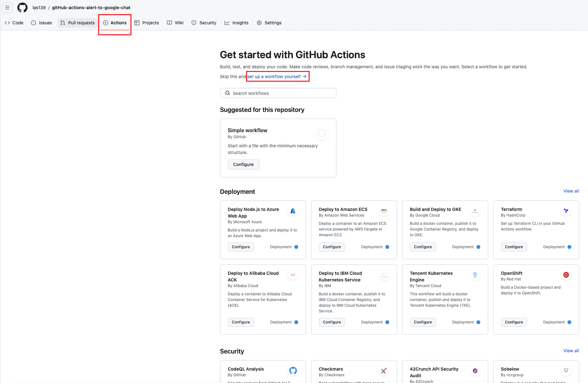Configure Deploy Node.js to Azure Web App
588x383 pixels.
pos(241,247)
